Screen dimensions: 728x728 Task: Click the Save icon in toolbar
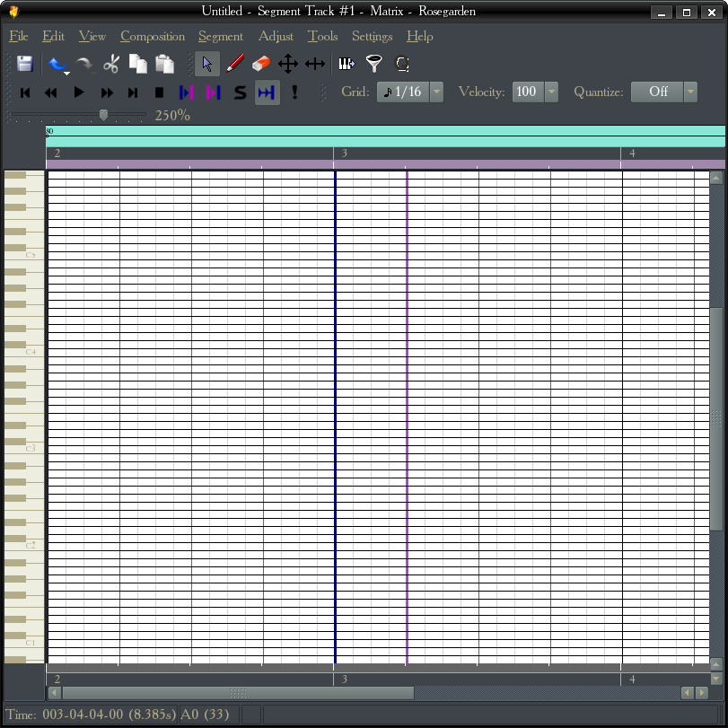(24, 64)
